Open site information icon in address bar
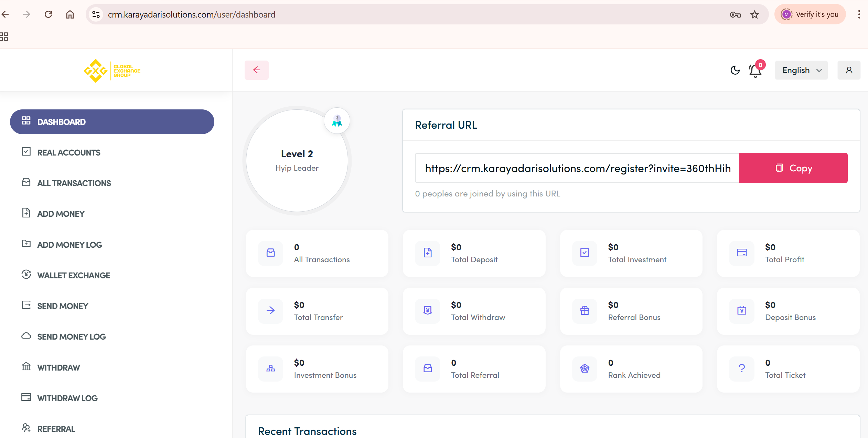The height and width of the screenshot is (438, 868). click(x=96, y=14)
